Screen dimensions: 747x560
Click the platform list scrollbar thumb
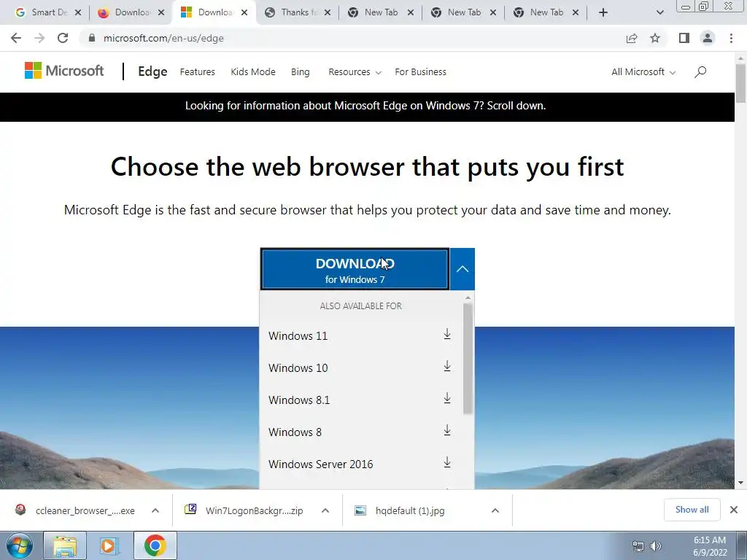468,358
